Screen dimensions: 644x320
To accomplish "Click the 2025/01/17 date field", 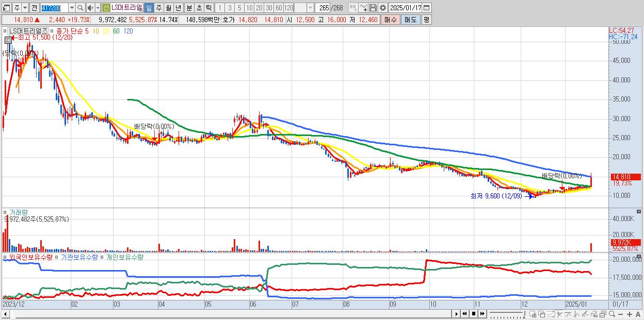I will (405, 8).
